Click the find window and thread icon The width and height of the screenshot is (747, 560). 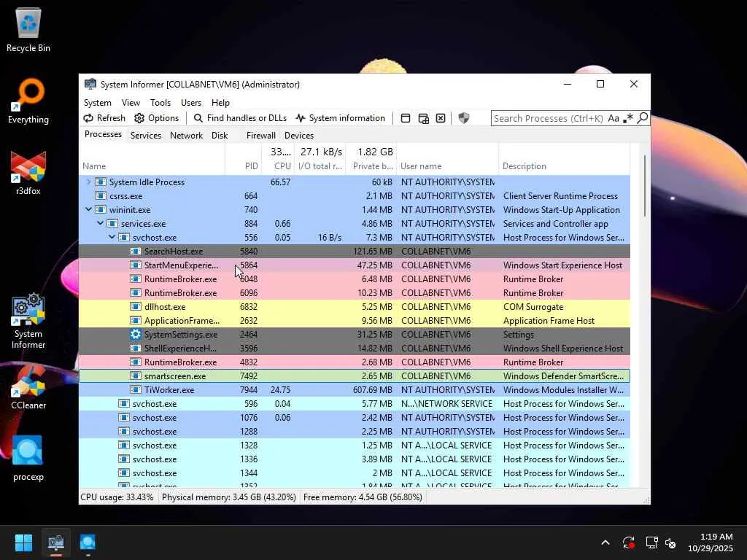pos(423,118)
